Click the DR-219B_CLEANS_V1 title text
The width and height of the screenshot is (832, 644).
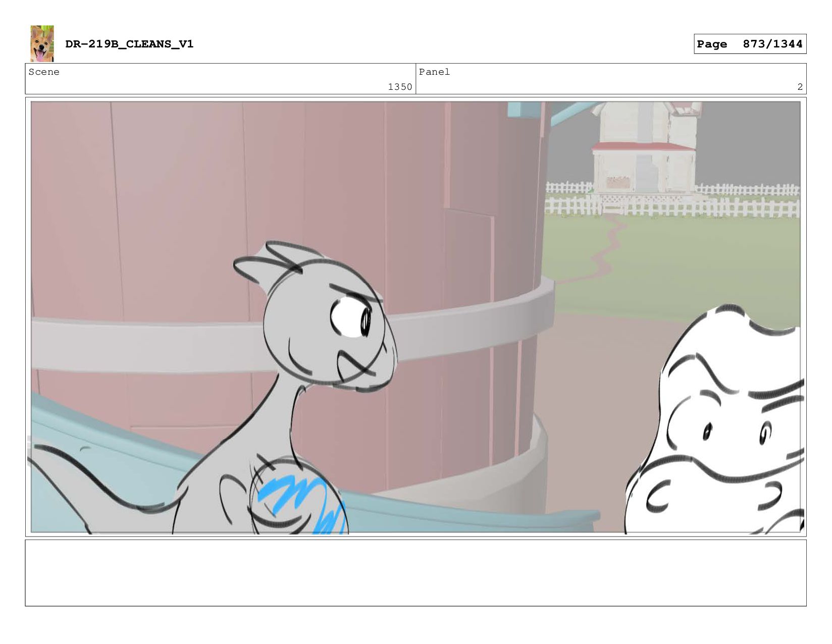[129, 44]
